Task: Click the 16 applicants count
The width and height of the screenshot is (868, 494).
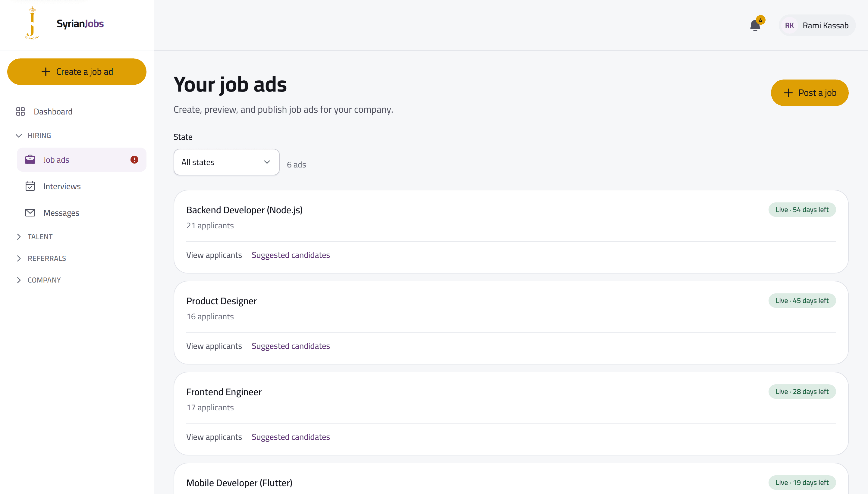Action: (210, 317)
